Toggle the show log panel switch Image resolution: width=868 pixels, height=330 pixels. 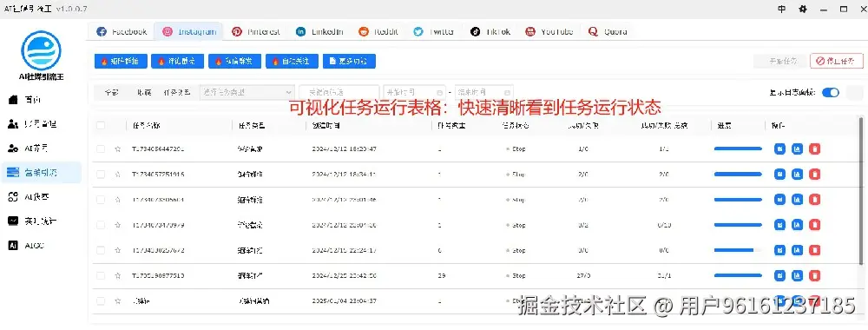click(831, 92)
